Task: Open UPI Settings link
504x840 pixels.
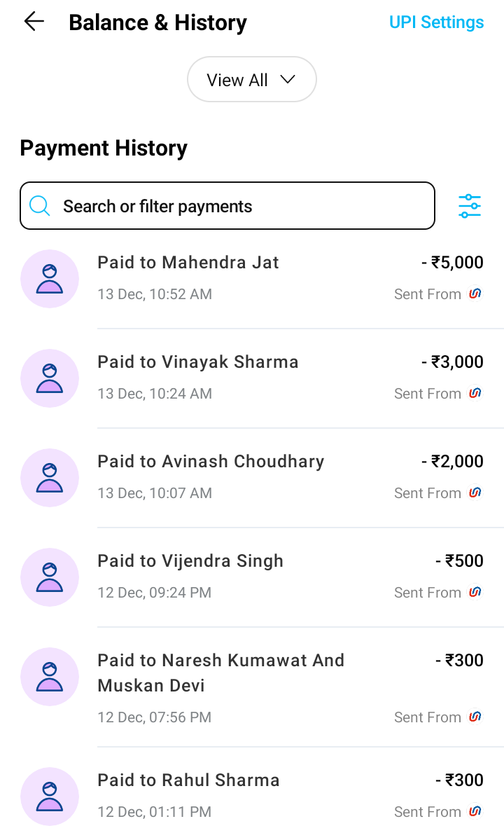Action: tap(436, 22)
